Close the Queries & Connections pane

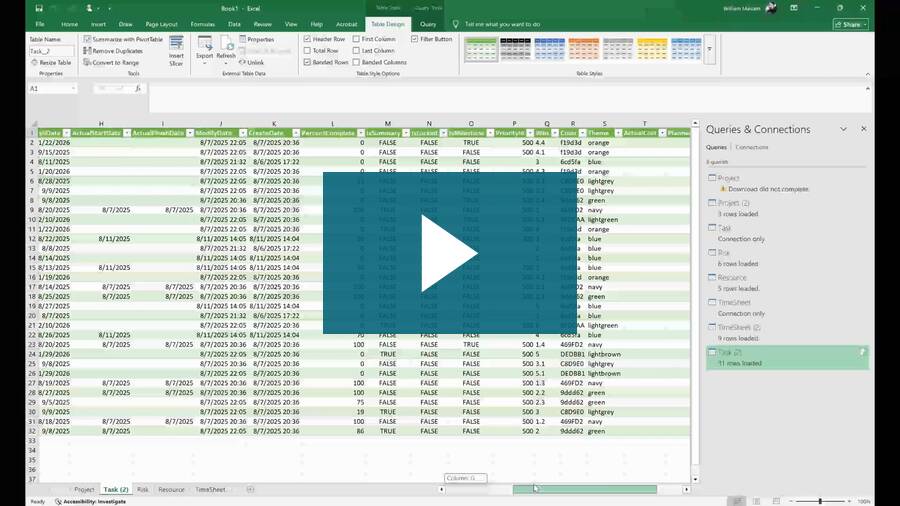[863, 129]
